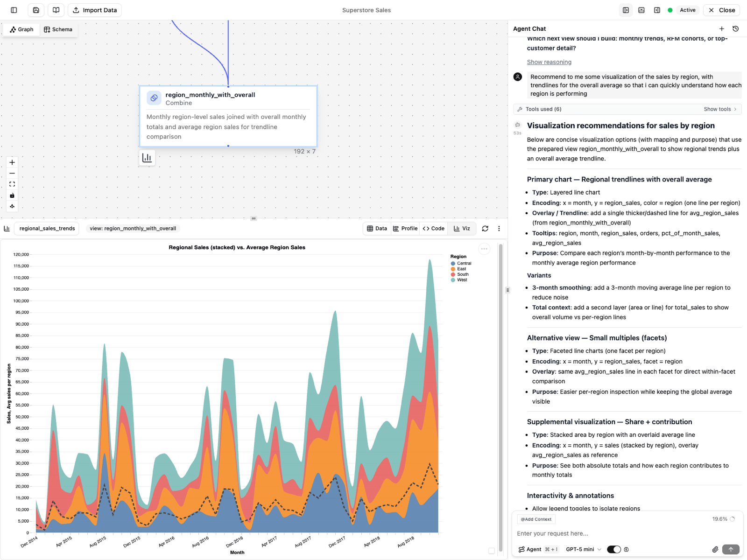
Task: Toggle the canvas lock control
Action: 12,196
